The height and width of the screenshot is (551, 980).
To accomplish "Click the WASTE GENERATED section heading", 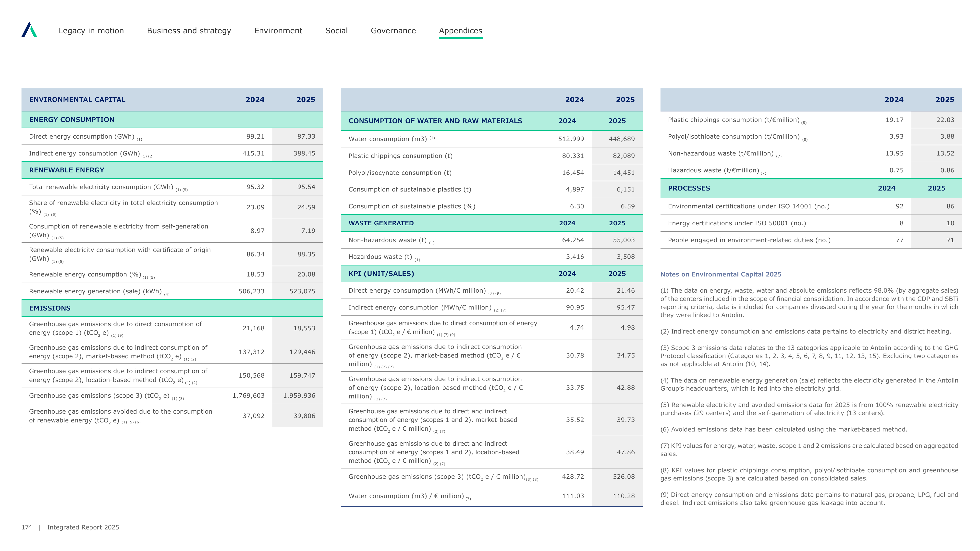I will click(x=381, y=223).
